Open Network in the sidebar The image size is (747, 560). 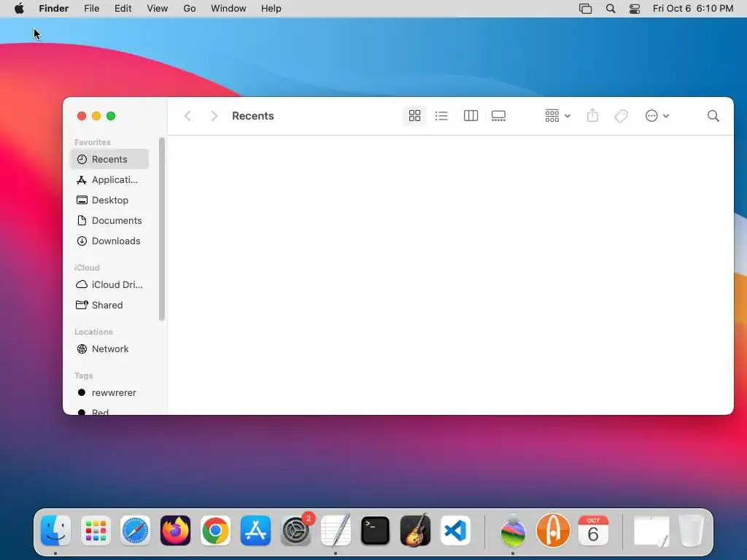109,349
